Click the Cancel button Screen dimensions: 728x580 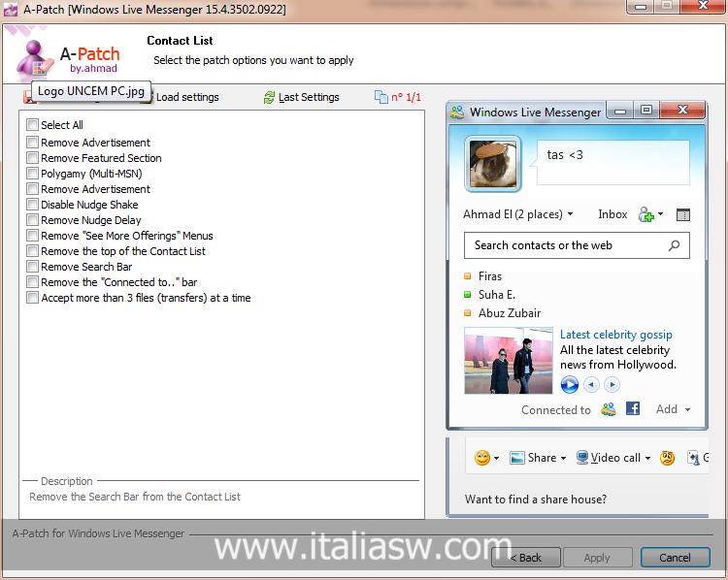coord(675,558)
